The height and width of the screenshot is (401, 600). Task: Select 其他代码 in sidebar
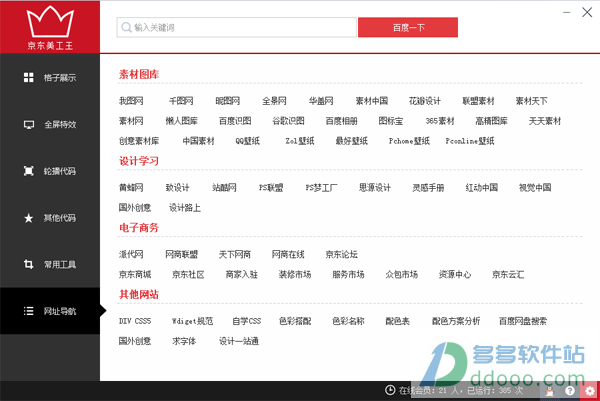[50, 218]
